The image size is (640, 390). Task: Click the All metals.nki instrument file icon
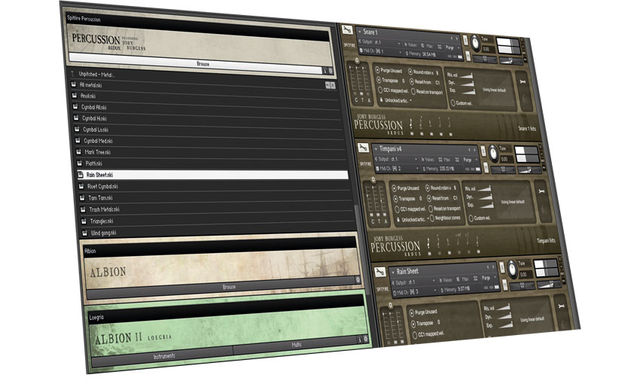[73, 84]
